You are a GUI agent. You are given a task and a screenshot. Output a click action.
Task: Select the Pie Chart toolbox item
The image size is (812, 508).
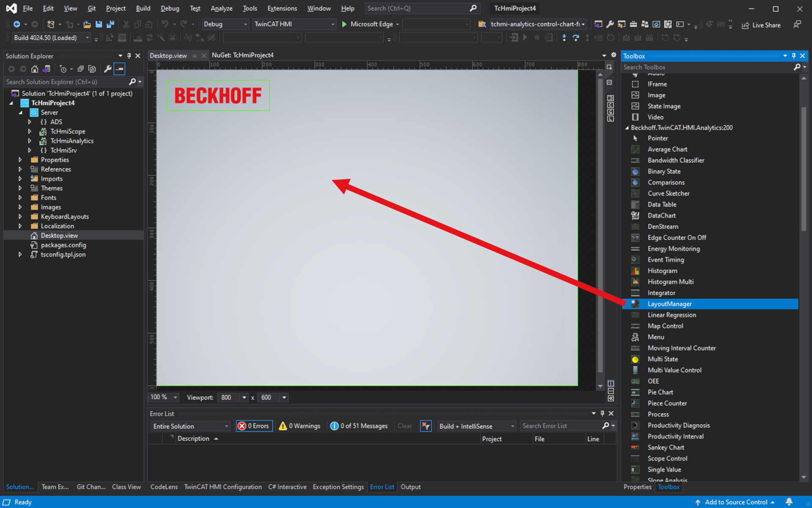pyautogui.click(x=660, y=392)
